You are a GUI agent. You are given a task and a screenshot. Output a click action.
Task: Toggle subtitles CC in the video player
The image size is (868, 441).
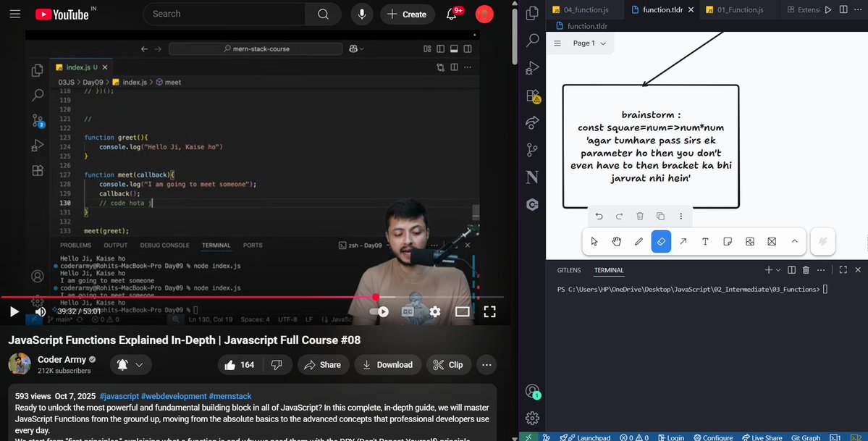(408, 312)
